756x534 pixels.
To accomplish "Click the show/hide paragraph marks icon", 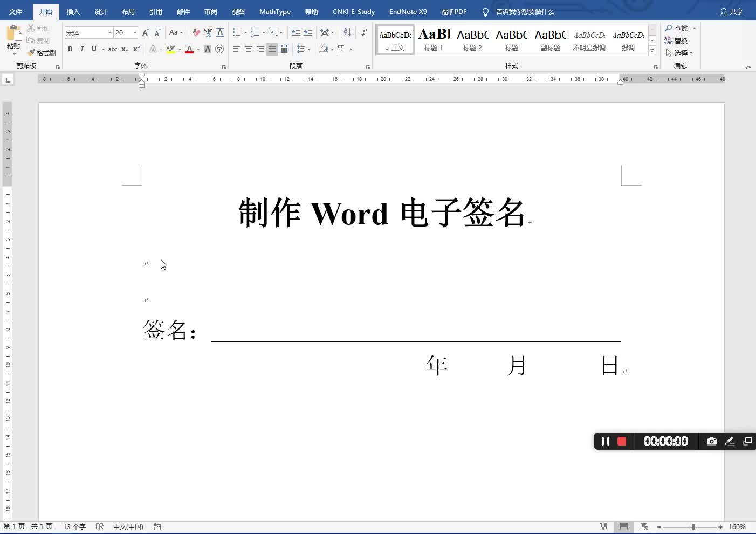I will (x=365, y=32).
